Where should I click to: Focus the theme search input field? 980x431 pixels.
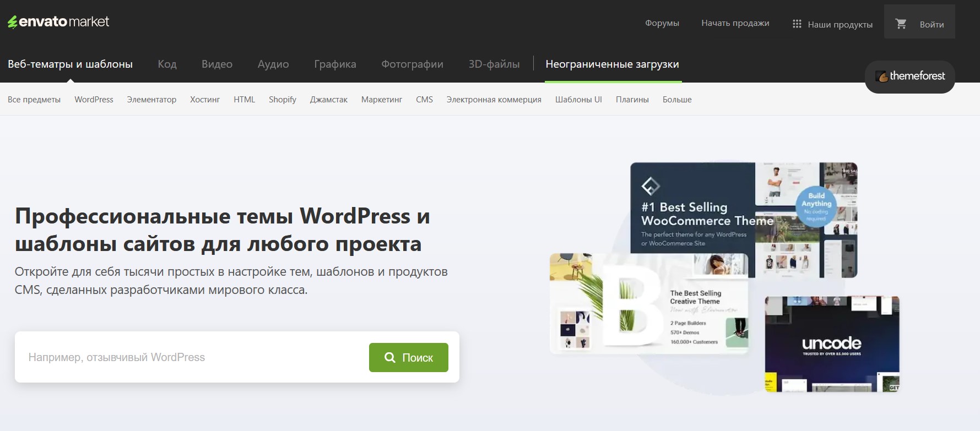(193, 357)
